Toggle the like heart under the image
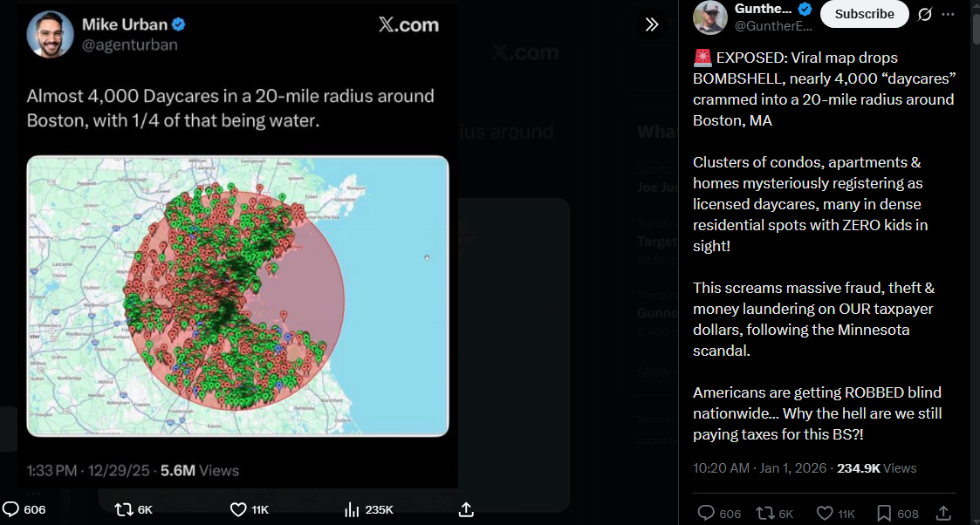 click(x=238, y=509)
